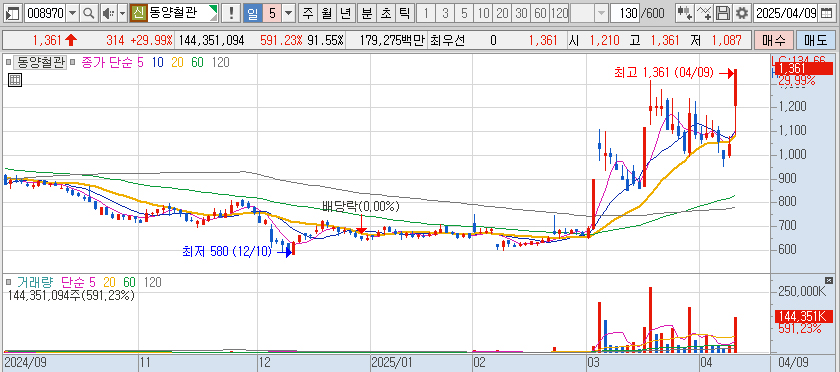Click the orange 20 price moving-average legend
840x372 pixels.
tap(177, 63)
